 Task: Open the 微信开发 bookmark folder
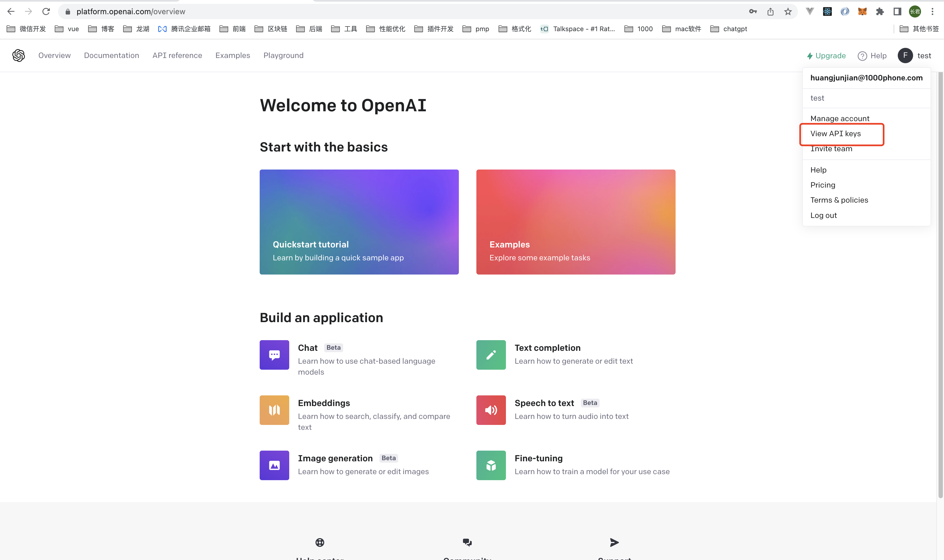pyautogui.click(x=27, y=29)
